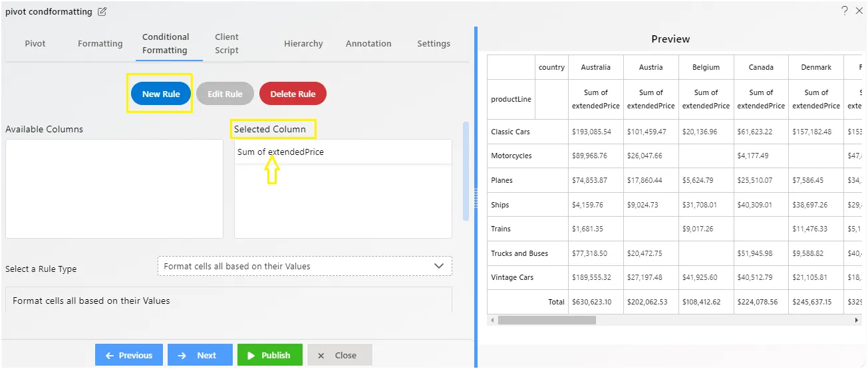Select Sum of extendedPrice in Selected Column
This screenshot has height=369, width=868.
(343, 152)
